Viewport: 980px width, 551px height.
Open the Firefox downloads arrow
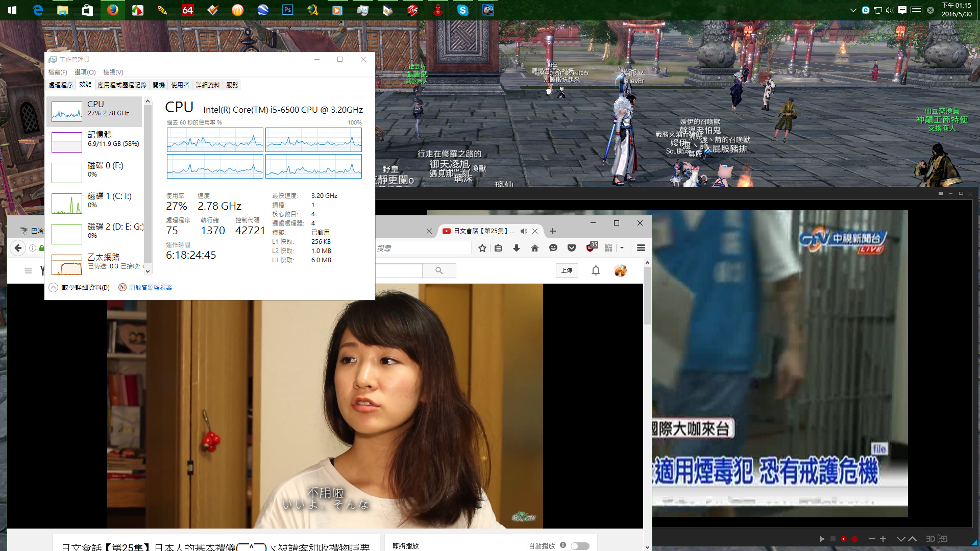[517, 248]
